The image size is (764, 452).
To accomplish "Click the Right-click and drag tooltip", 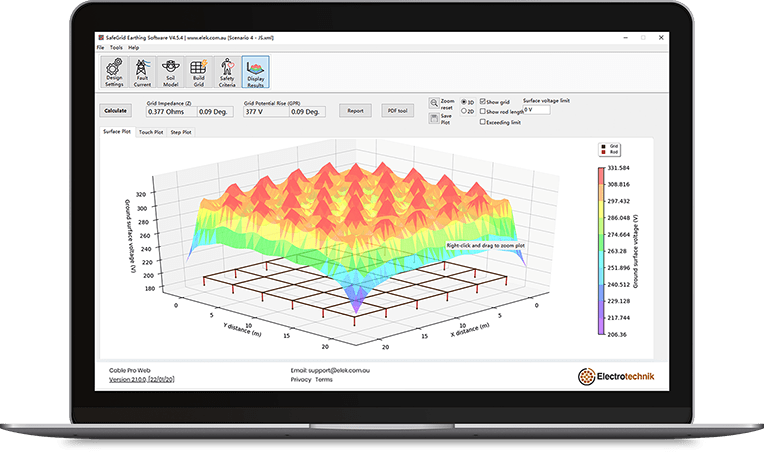I will pyautogui.click(x=485, y=245).
